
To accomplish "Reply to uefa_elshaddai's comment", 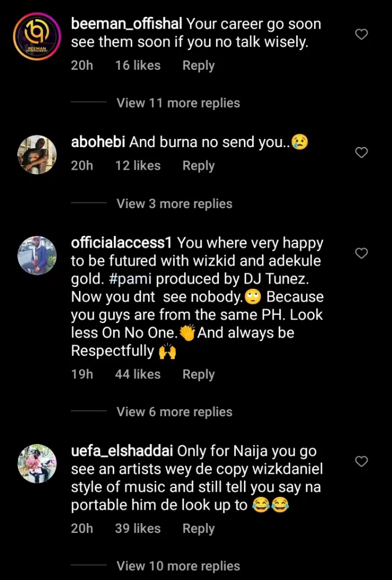I will [199, 529].
